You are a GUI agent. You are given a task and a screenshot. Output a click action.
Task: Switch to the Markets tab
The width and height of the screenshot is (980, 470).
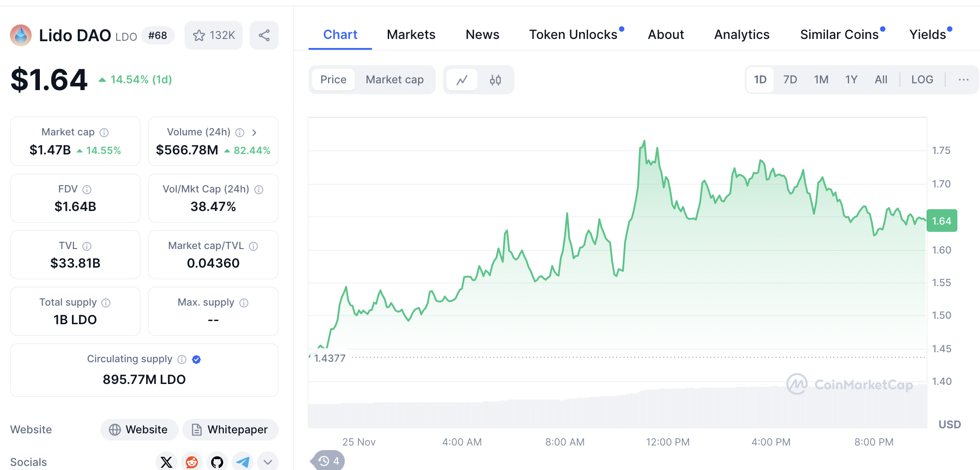(411, 34)
